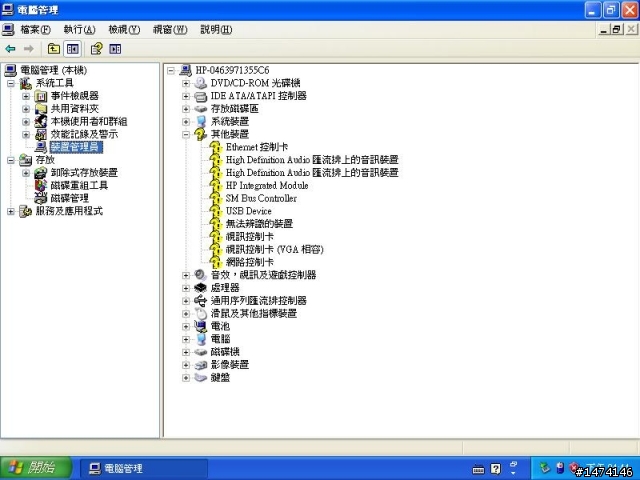The height and width of the screenshot is (480, 640).
Task: Click the 事件檢視器 icon in left tree
Action: pos(41,96)
